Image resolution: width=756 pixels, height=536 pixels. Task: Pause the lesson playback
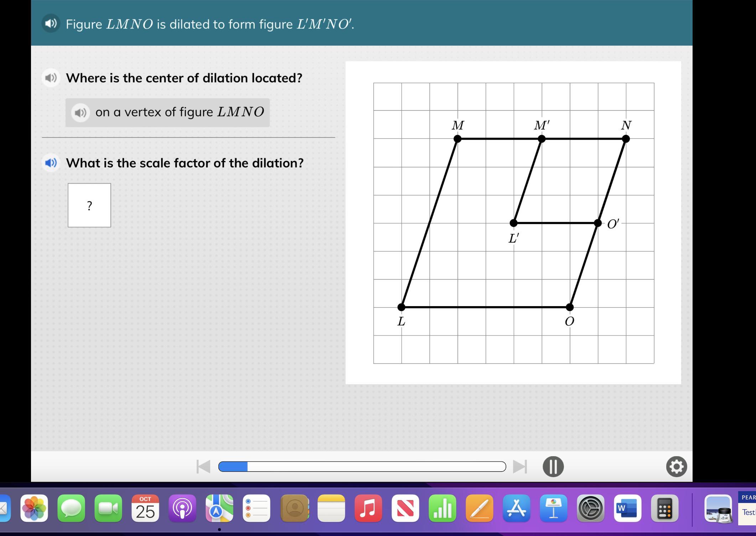[553, 467]
